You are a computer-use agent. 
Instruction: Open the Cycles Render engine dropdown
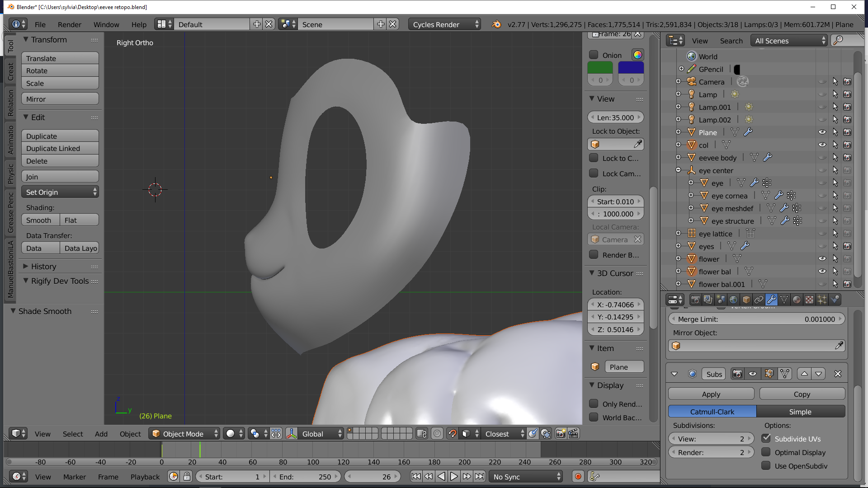[x=444, y=24]
